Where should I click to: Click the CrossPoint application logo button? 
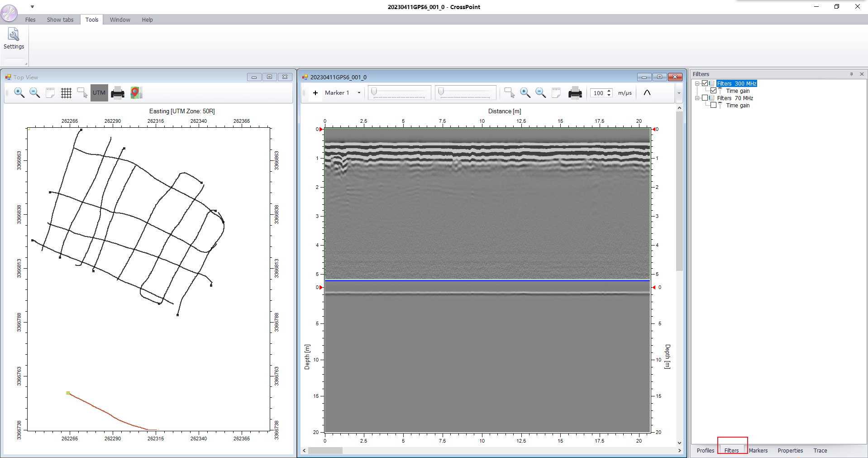point(9,12)
